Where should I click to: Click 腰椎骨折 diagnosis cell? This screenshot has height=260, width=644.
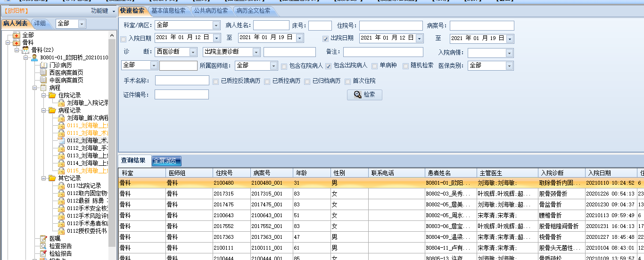point(561,215)
